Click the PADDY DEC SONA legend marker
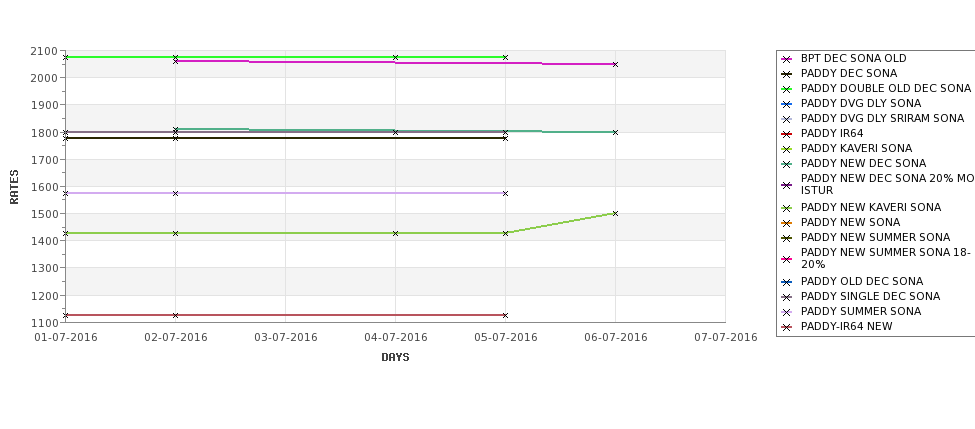This screenshot has height=429, width=975. 787,74
